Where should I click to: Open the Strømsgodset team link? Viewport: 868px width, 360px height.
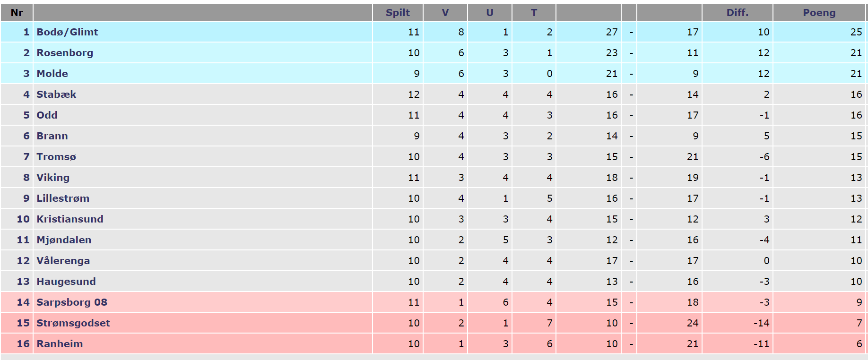[x=73, y=323]
